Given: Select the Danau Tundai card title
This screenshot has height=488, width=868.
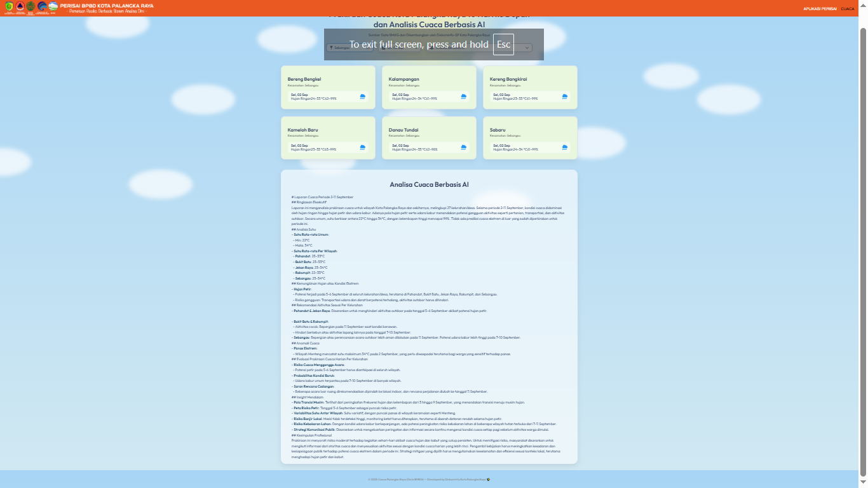Looking at the screenshot, I should coord(403,130).
